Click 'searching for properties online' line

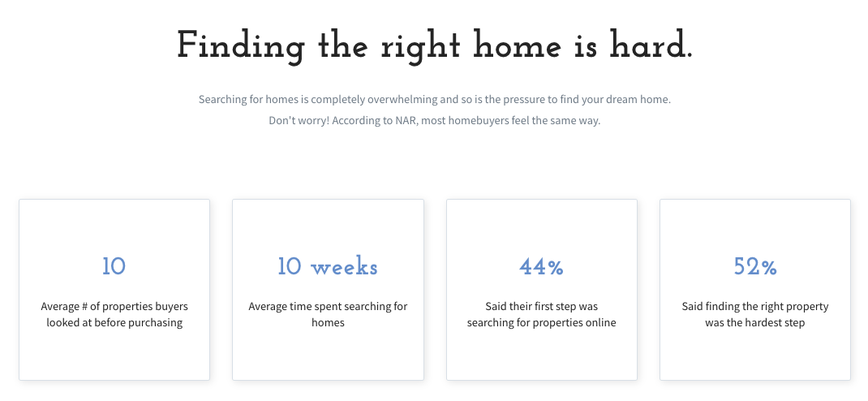[541, 322]
